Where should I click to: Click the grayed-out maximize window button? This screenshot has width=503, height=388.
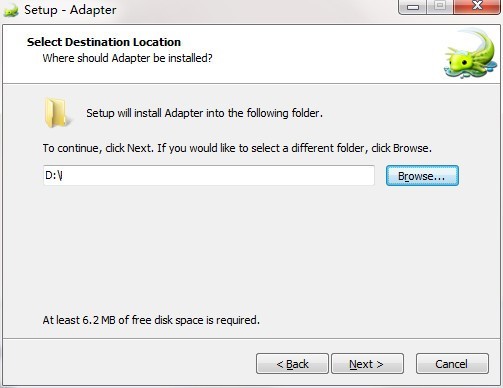[x=440, y=7]
